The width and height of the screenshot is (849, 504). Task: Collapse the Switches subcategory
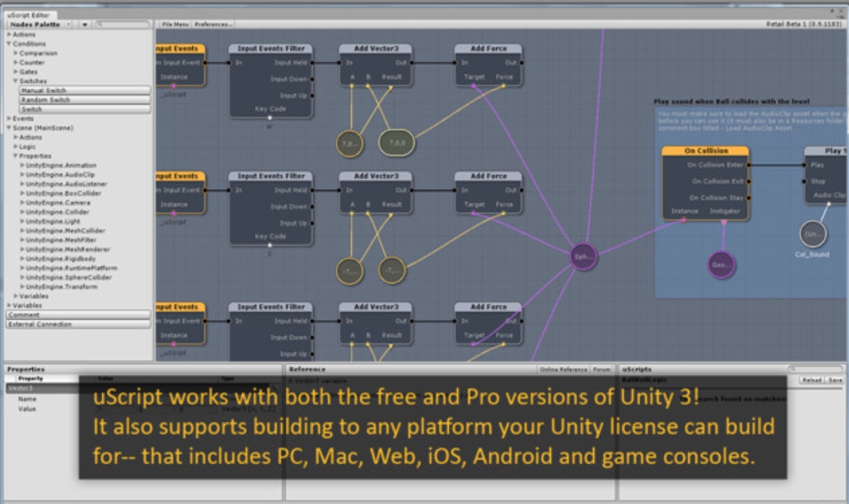pyautogui.click(x=15, y=81)
